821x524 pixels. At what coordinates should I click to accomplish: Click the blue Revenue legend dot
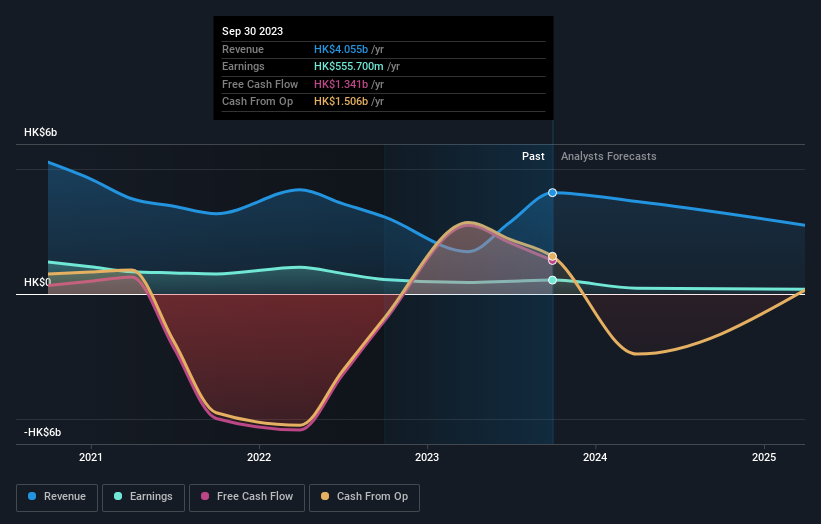[32, 496]
